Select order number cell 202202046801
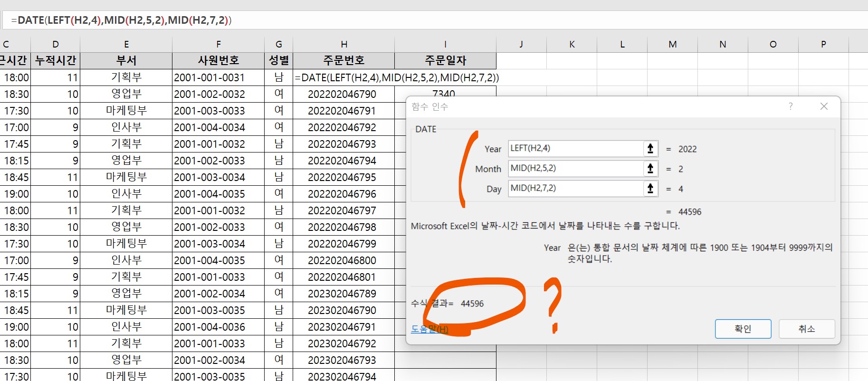 [x=344, y=277]
